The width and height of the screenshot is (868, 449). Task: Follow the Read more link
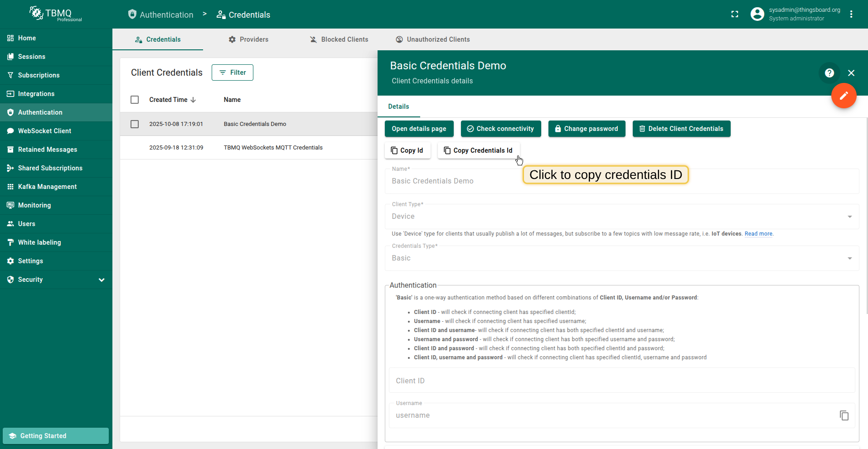(x=758, y=234)
